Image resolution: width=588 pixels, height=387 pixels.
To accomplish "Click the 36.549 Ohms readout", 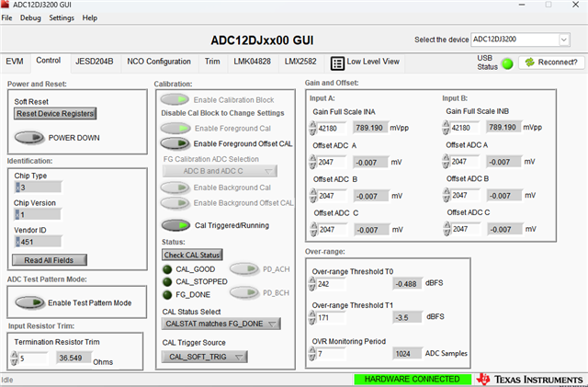I will tap(74, 359).
